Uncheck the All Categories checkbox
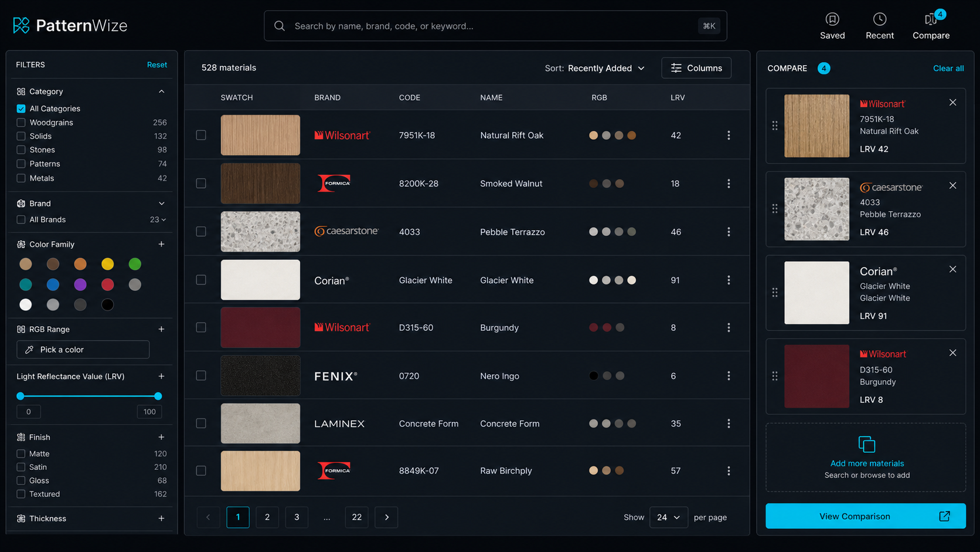Screen dimensions: 980x552 pos(21,109)
